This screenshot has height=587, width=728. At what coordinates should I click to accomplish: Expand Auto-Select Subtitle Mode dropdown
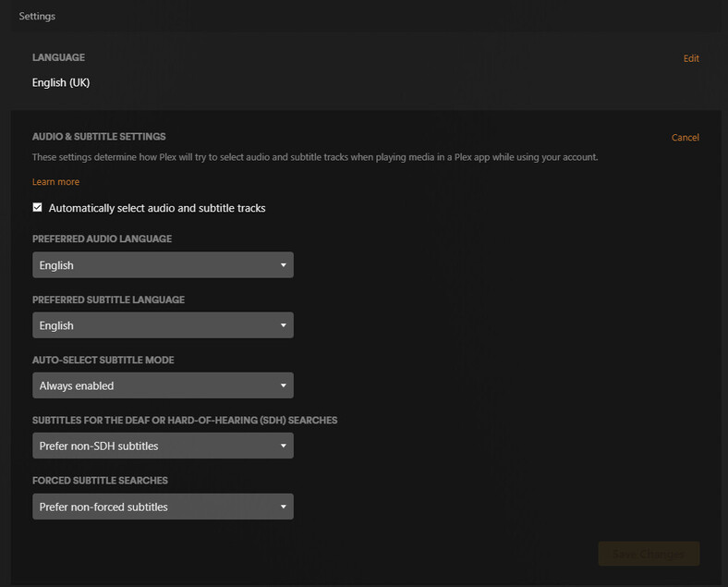click(163, 385)
